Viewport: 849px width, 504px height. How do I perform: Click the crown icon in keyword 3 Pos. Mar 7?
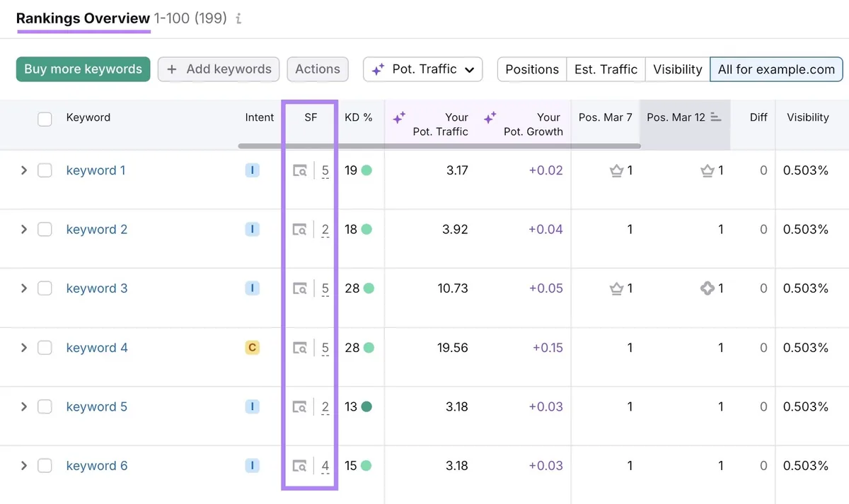616,288
